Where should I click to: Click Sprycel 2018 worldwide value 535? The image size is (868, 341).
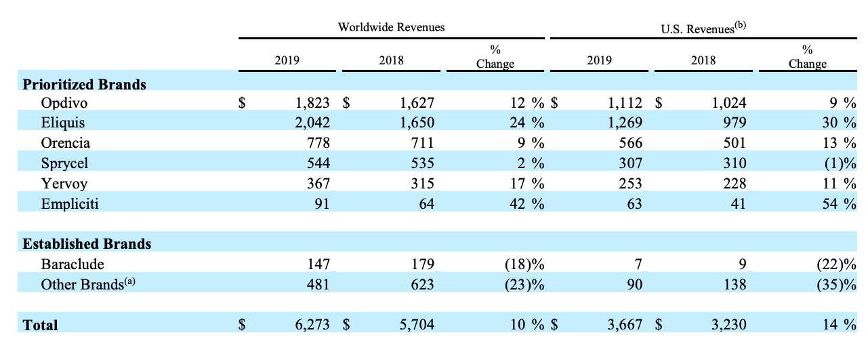(421, 163)
